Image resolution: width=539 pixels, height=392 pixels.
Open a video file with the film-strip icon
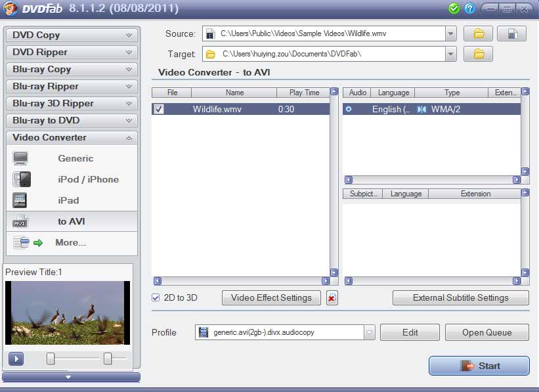(512, 33)
